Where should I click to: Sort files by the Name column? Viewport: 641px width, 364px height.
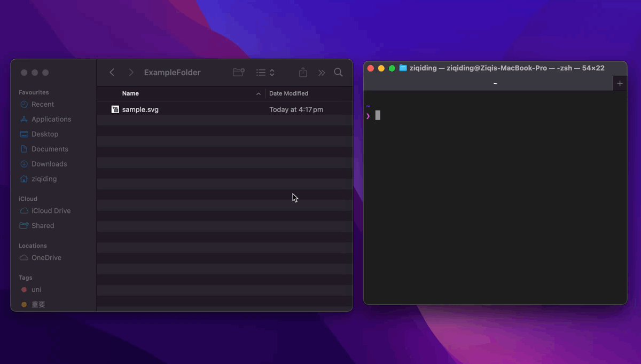[130, 93]
